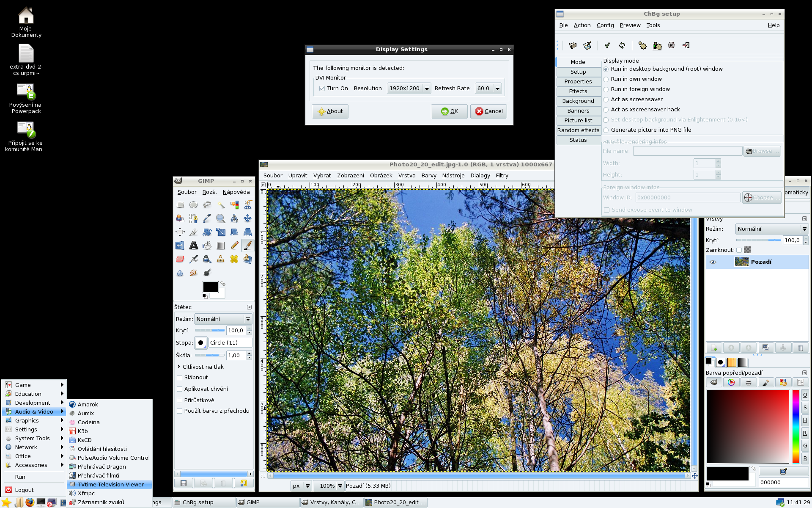Enable Přírůstkově checkbox

(180, 400)
